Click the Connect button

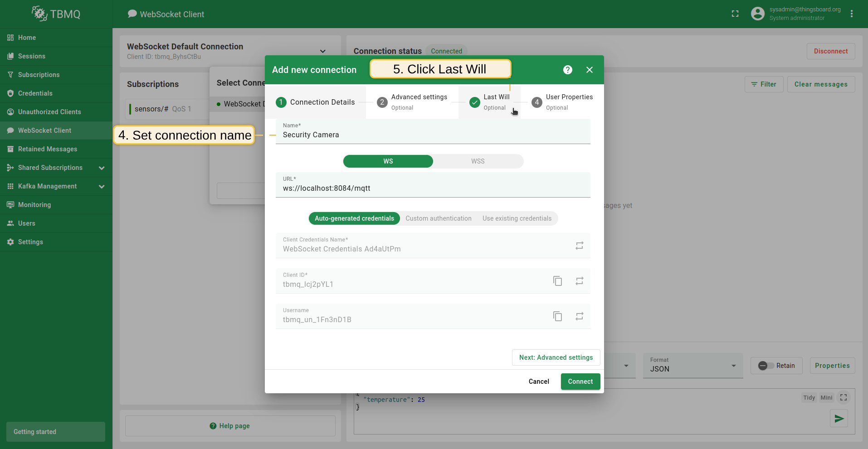580,381
